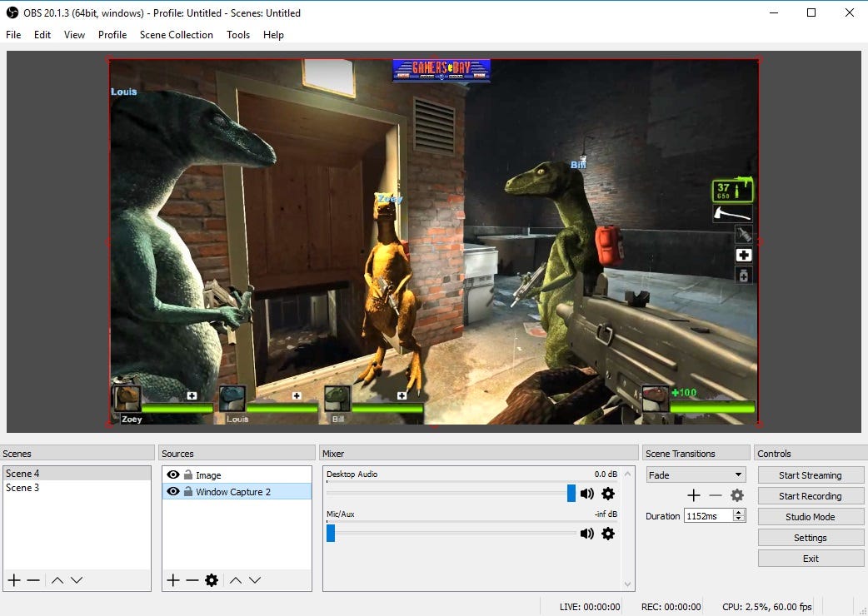Decrease Duration with stepper down arrow
The width and height of the screenshot is (868, 616).
[738, 519]
